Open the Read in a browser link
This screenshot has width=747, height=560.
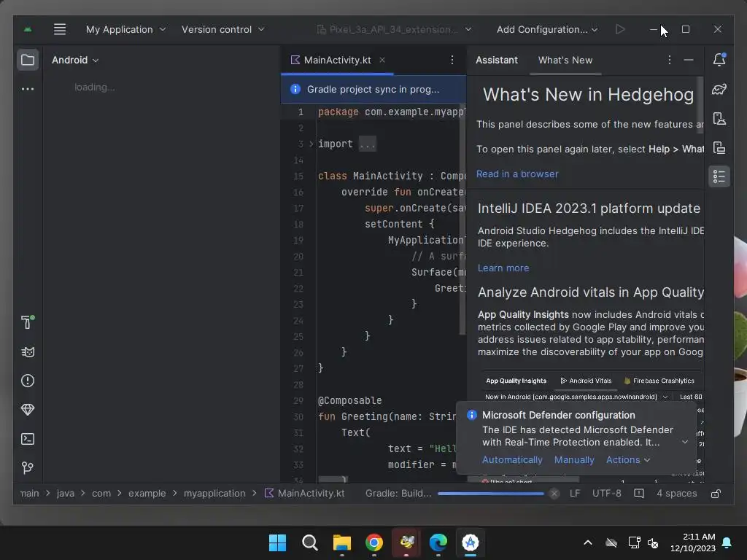(x=517, y=174)
